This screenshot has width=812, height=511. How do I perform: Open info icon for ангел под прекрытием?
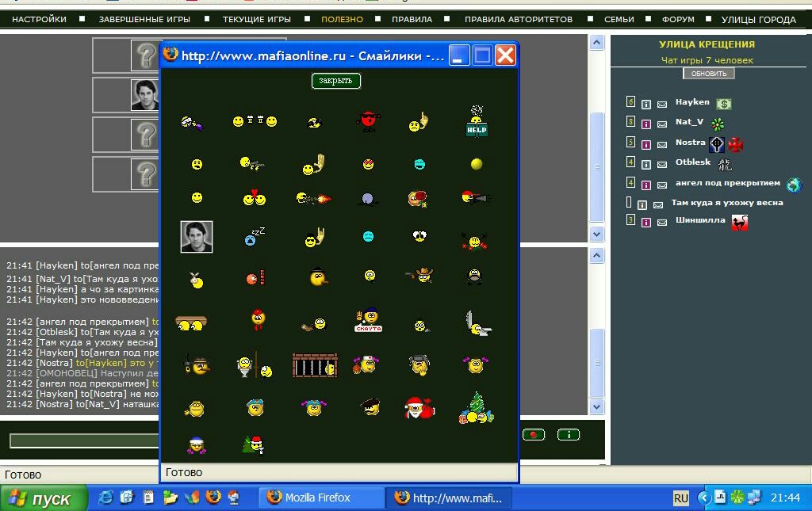[645, 185]
